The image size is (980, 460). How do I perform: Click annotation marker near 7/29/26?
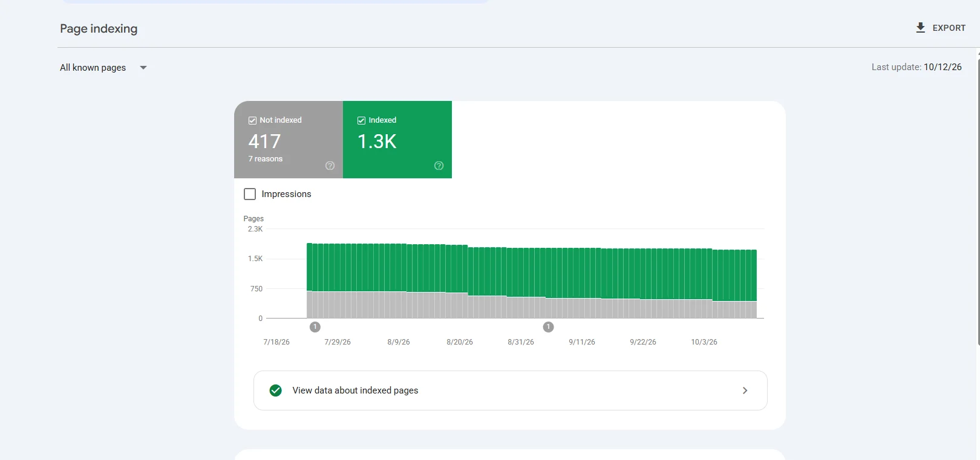(x=315, y=327)
